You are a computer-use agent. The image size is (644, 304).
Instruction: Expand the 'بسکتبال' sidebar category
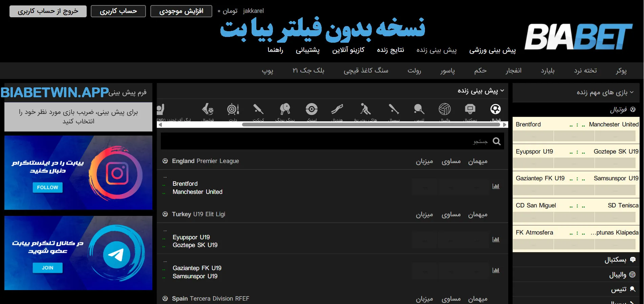pyautogui.click(x=615, y=260)
